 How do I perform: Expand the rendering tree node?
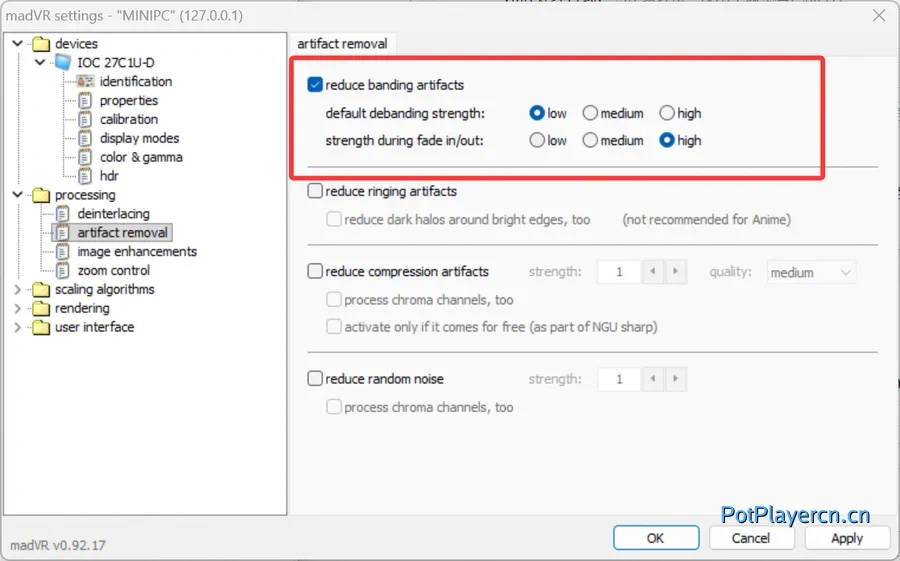click(17, 309)
